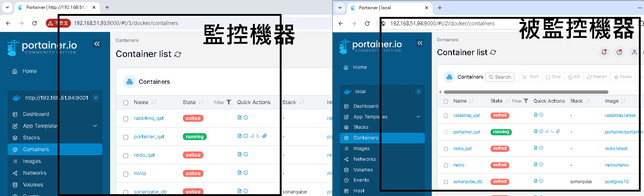The height and width of the screenshot is (196, 644).
Task: Open State Filter in right window table
Action: pos(520,101)
